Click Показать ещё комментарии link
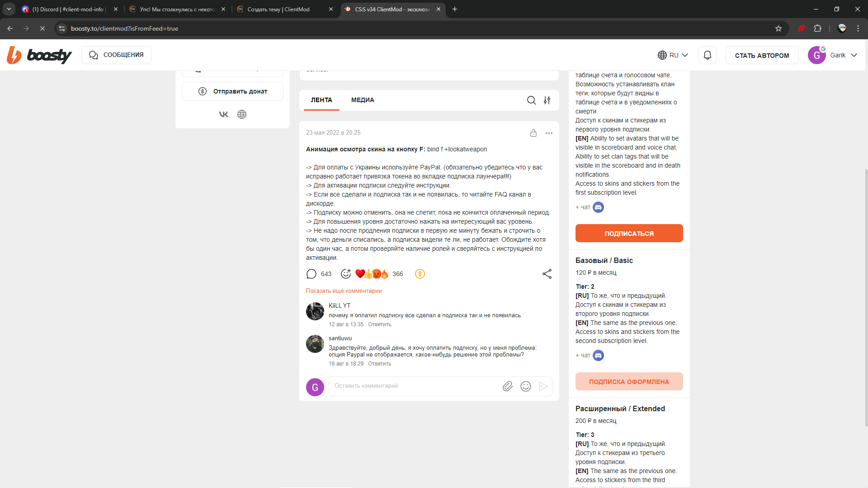868x488 pixels. click(344, 291)
